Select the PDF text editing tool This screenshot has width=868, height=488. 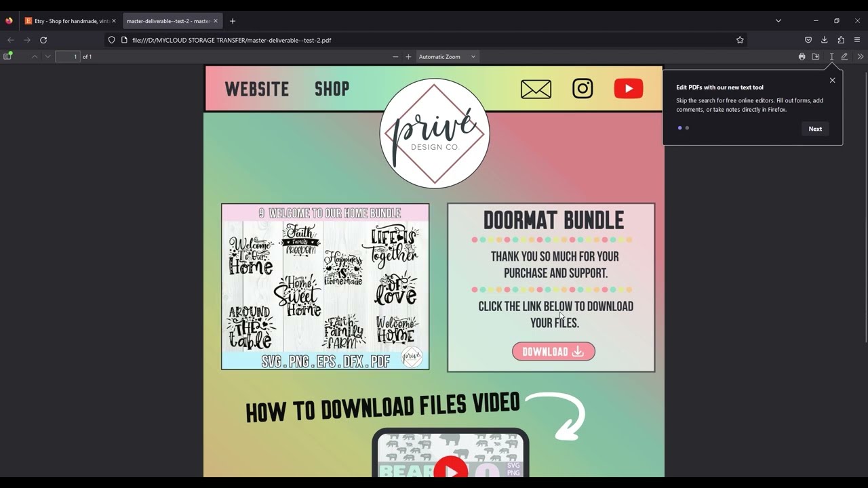click(x=831, y=57)
